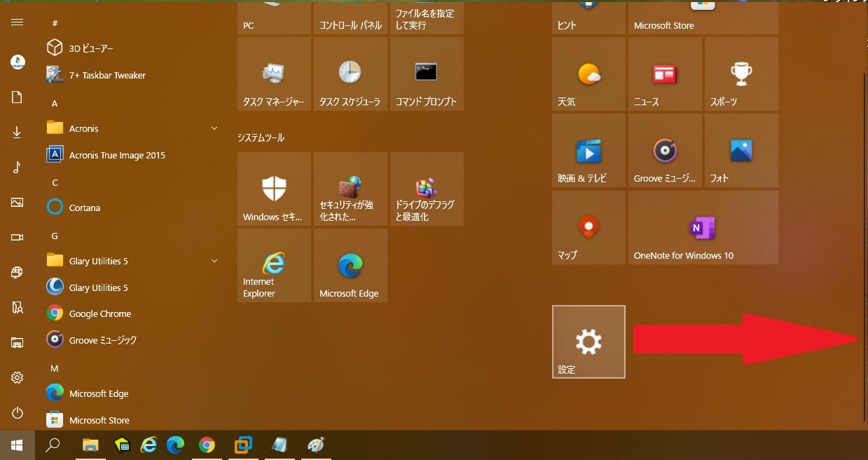Viewport: 868px width, 460px height.
Task: Open the Internet Explorer tile
Action: (274, 266)
